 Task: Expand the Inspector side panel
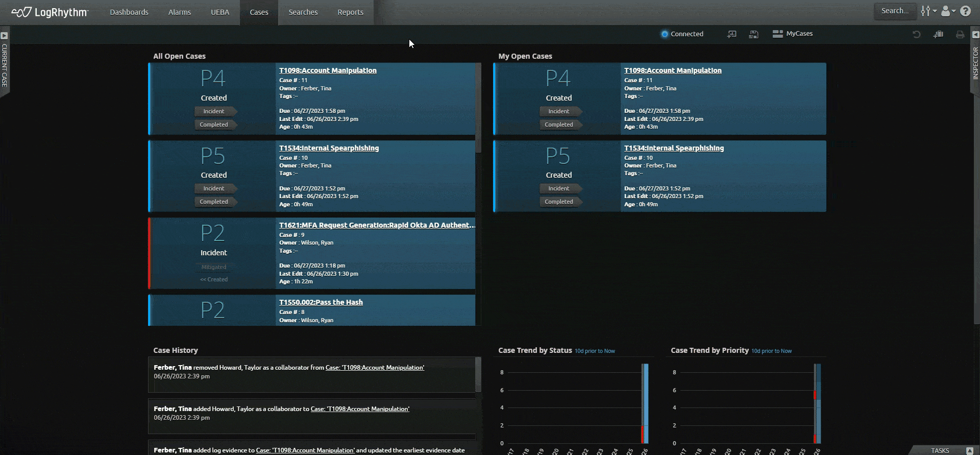[975, 35]
